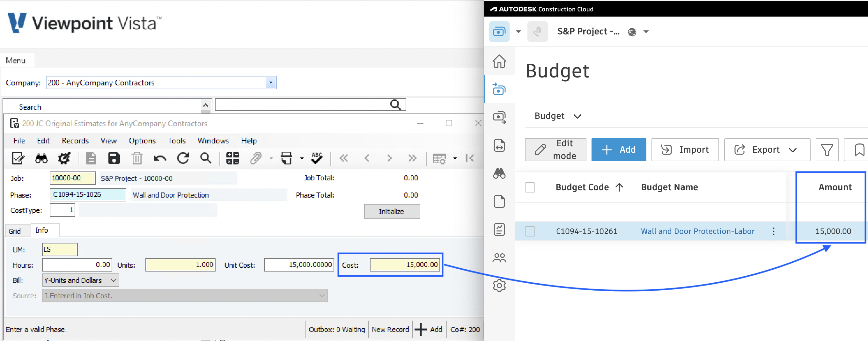This screenshot has width=868, height=341.
Task: Expand the Budget view dropdown chevron
Action: (x=577, y=116)
